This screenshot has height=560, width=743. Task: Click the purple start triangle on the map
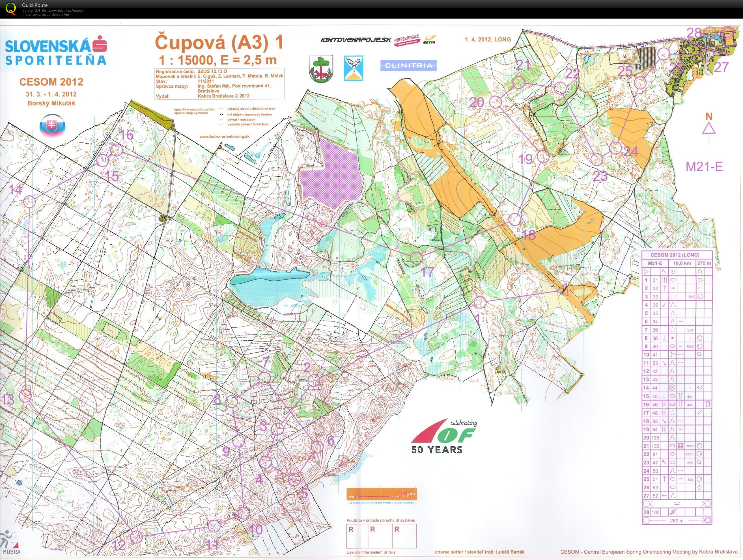click(564, 290)
